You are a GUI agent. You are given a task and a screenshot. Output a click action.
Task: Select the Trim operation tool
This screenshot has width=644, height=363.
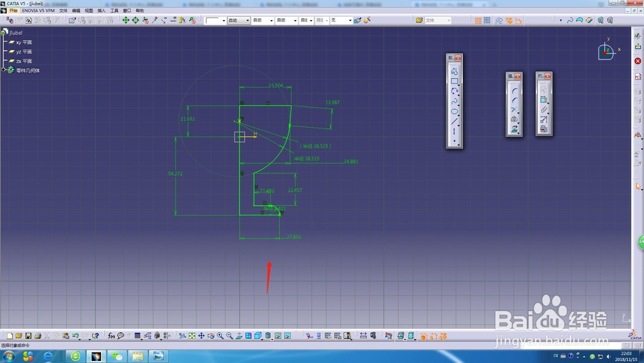click(514, 110)
